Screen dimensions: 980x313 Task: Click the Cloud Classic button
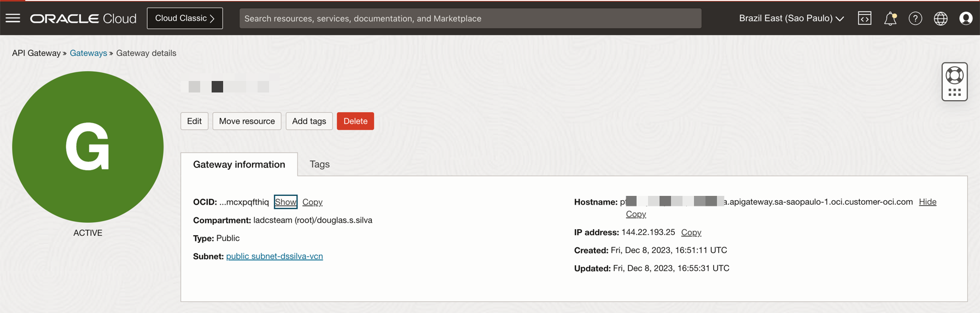[185, 19]
